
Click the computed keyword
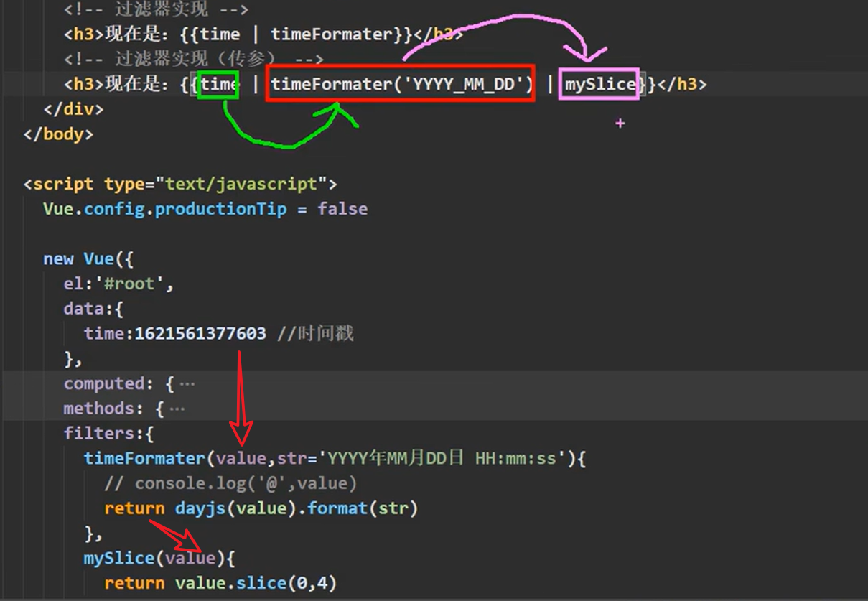tap(103, 383)
